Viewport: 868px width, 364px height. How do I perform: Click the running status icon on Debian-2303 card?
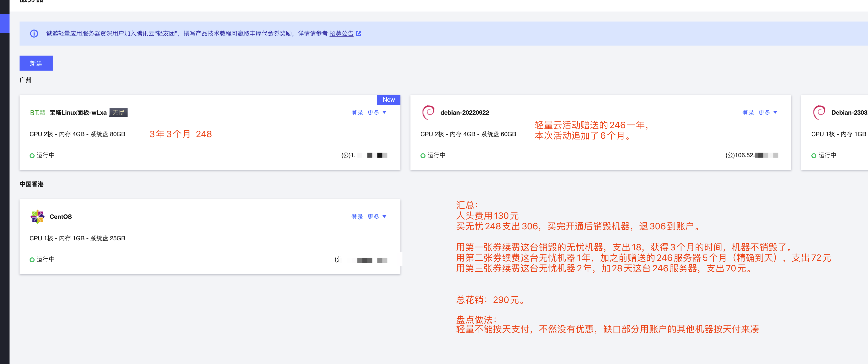click(814, 155)
